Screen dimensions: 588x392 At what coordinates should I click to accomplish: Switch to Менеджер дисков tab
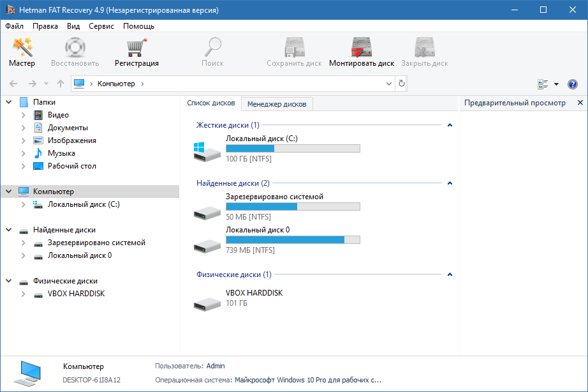pos(277,104)
